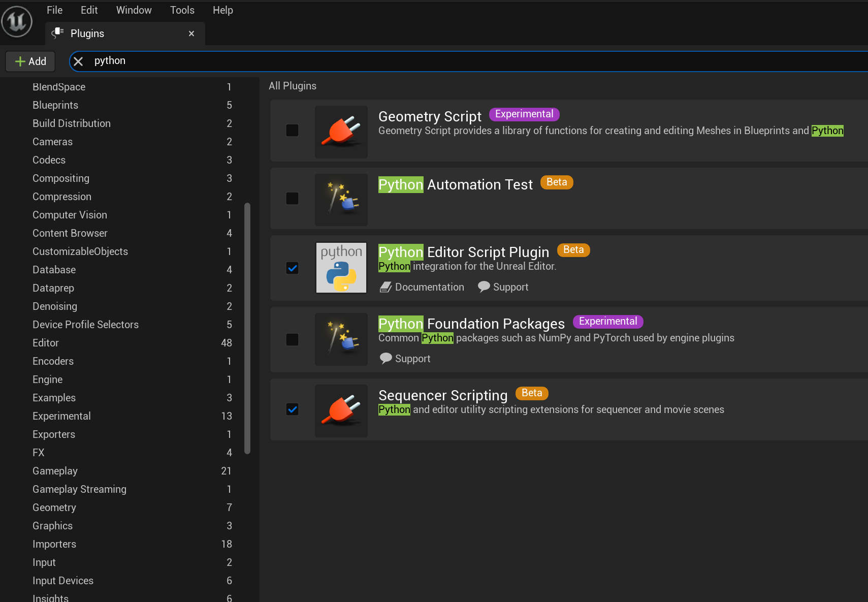Open the Help menu

coord(222,10)
